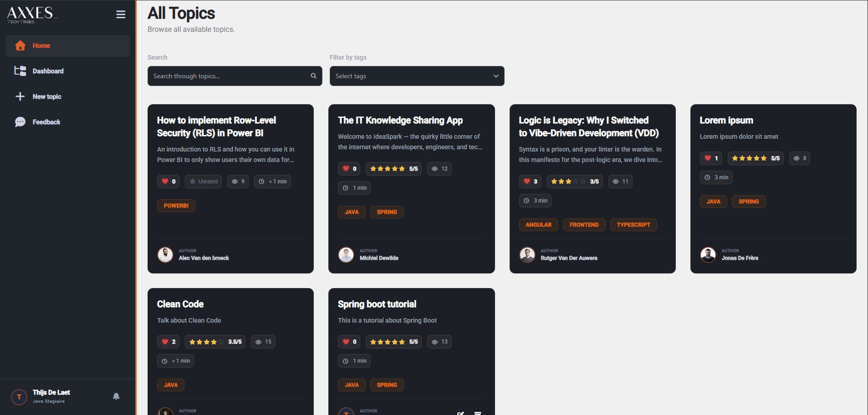Open the Feedback section
868x415 pixels.
coord(67,122)
